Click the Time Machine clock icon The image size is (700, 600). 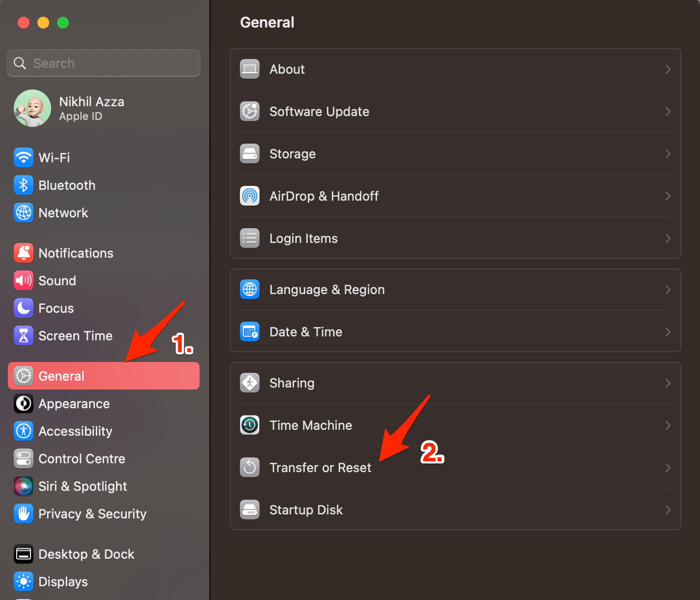tap(250, 425)
